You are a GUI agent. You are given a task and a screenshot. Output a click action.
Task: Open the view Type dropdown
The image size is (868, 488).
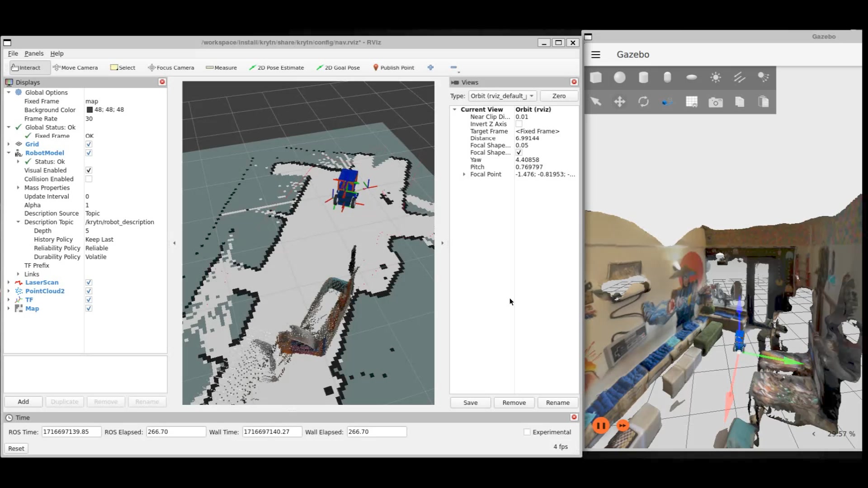[503, 96]
